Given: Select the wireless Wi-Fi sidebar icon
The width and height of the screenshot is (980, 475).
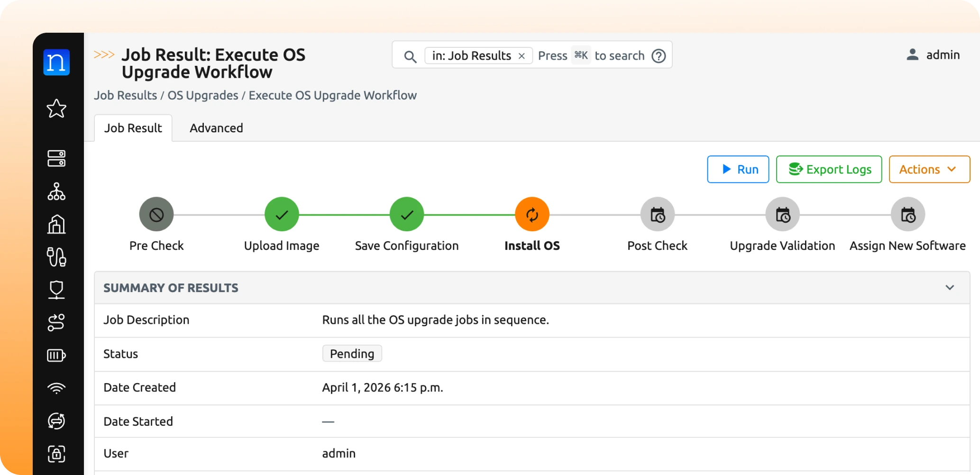Looking at the screenshot, I should coord(57,389).
